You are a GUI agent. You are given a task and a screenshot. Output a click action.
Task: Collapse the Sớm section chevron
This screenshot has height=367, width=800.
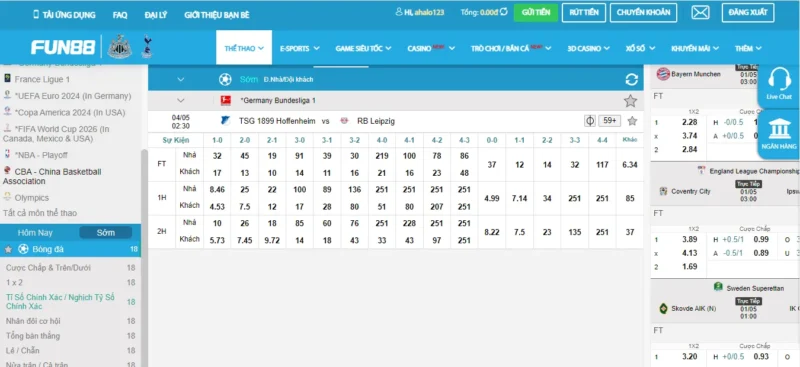coord(181,80)
